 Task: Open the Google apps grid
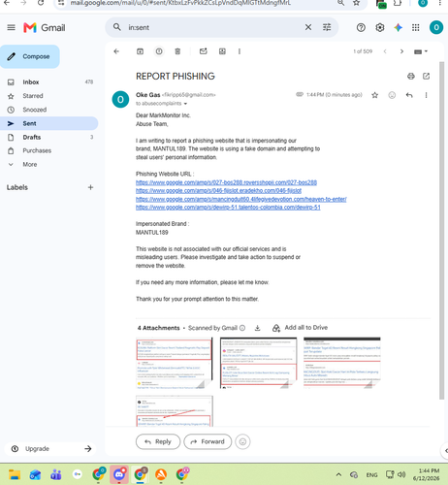[416, 28]
